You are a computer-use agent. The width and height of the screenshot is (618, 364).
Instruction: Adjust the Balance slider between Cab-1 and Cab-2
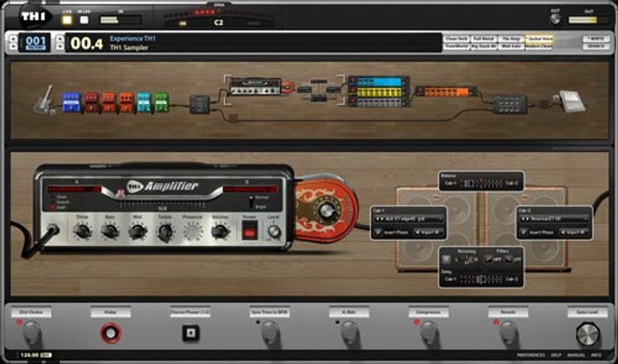(x=481, y=183)
